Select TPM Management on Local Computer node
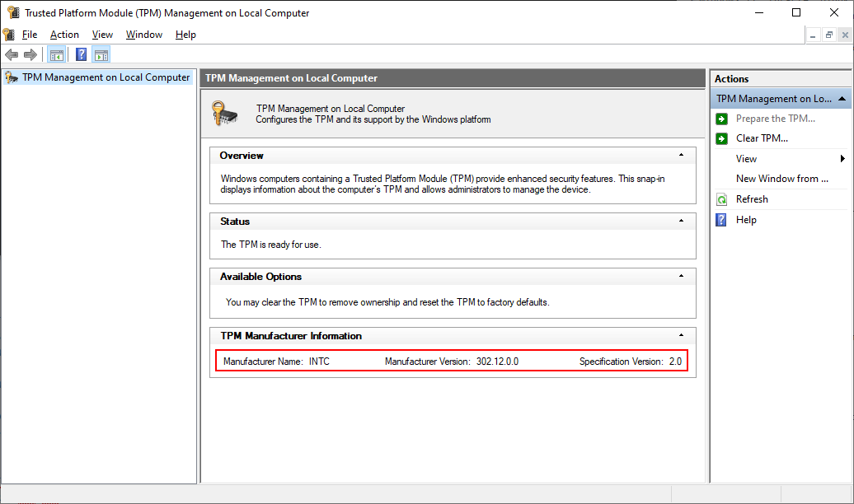 point(106,77)
